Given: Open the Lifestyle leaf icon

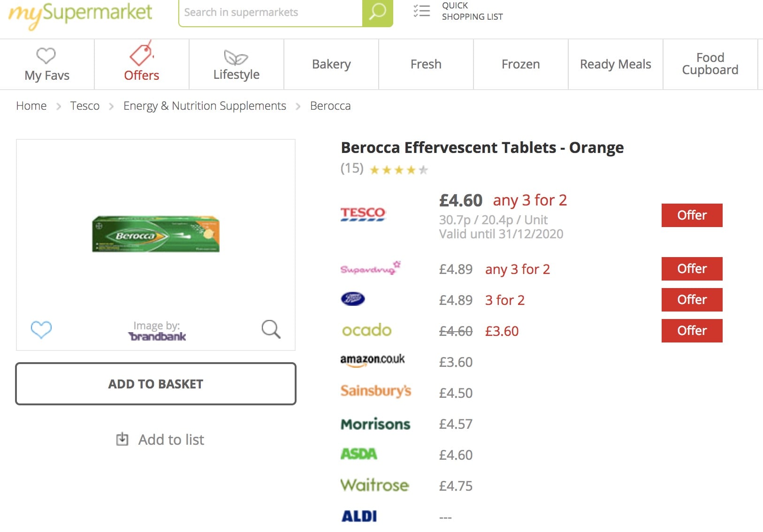Looking at the screenshot, I should pyautogui.click(x=236, y=58).
